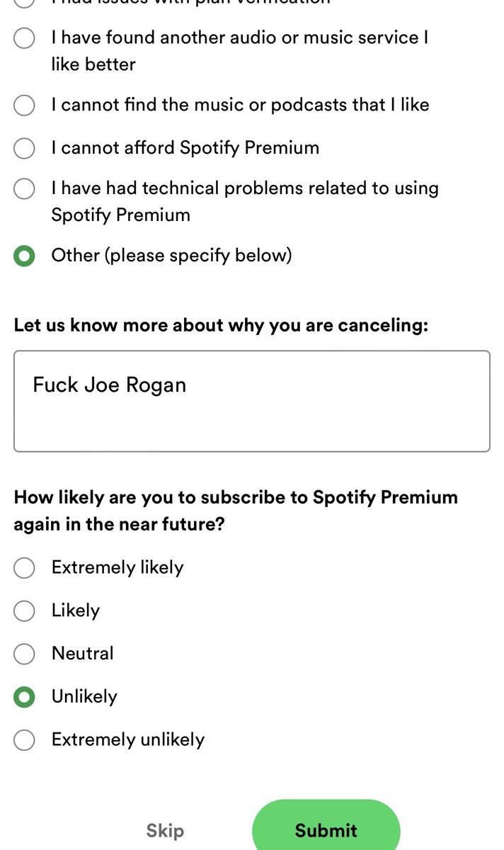Pick the 'Neutral' radio button

click(x=24, y=653)
